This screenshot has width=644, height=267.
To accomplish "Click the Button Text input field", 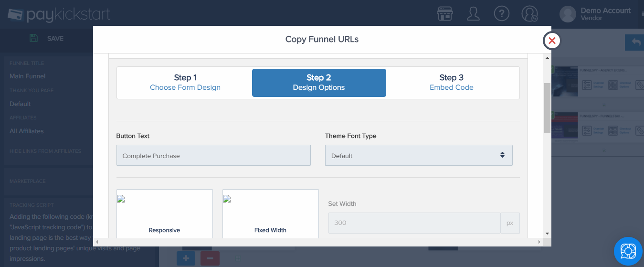I will click(x=213, y=156).
